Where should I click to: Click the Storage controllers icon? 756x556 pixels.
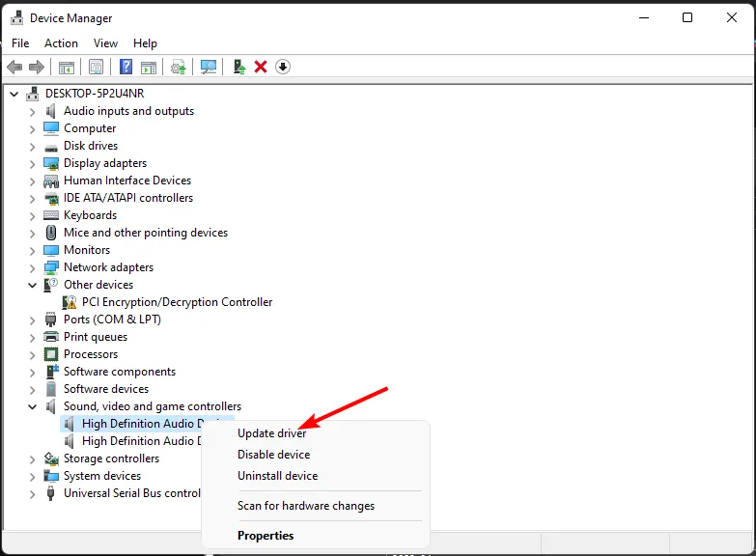(51, 459)
